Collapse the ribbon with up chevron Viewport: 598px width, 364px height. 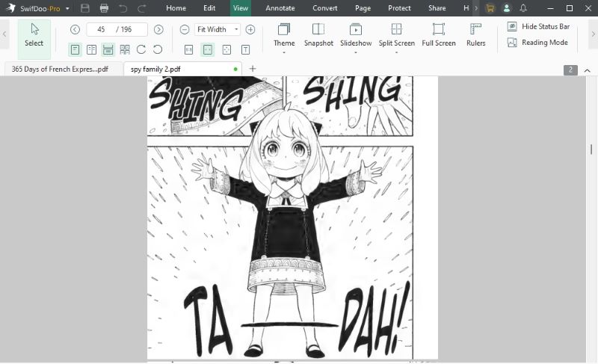pyautogui.click(x=588, y=70)
